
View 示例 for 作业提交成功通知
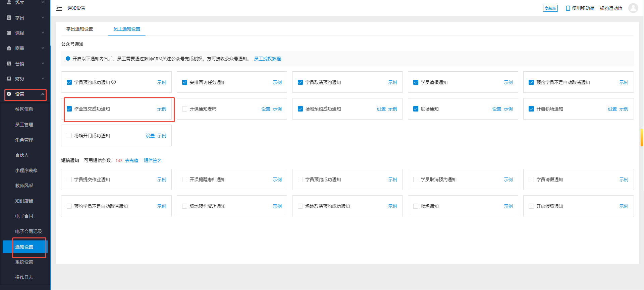pos(162,109)
